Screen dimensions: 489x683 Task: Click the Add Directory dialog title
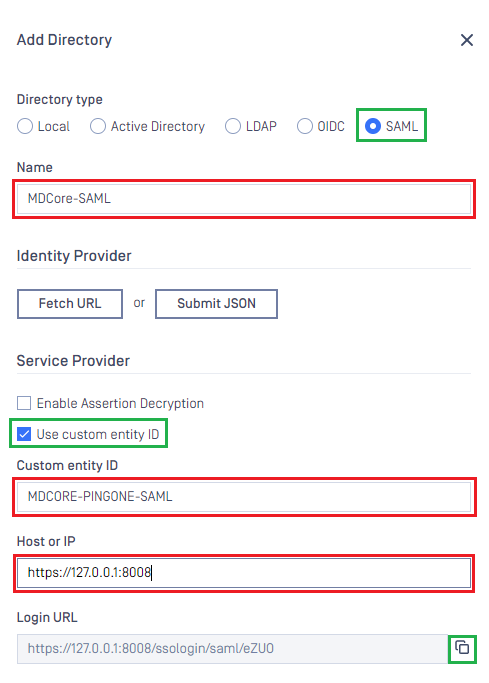click(x=64, y=40)
